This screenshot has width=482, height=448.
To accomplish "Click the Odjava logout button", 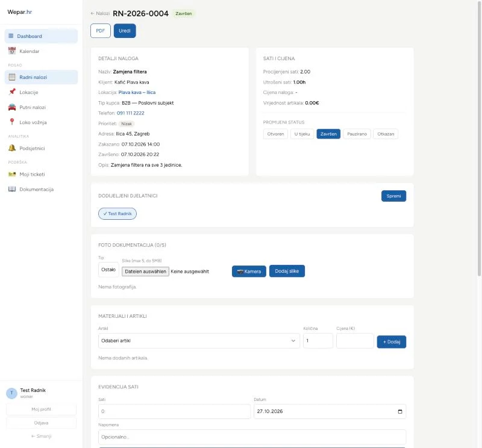I will tap(41, 423).
